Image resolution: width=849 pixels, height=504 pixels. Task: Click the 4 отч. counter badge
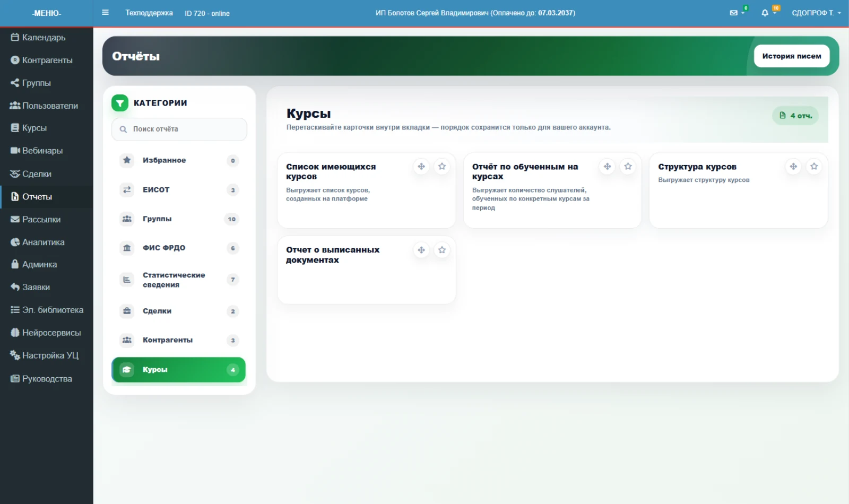(795, 116)
